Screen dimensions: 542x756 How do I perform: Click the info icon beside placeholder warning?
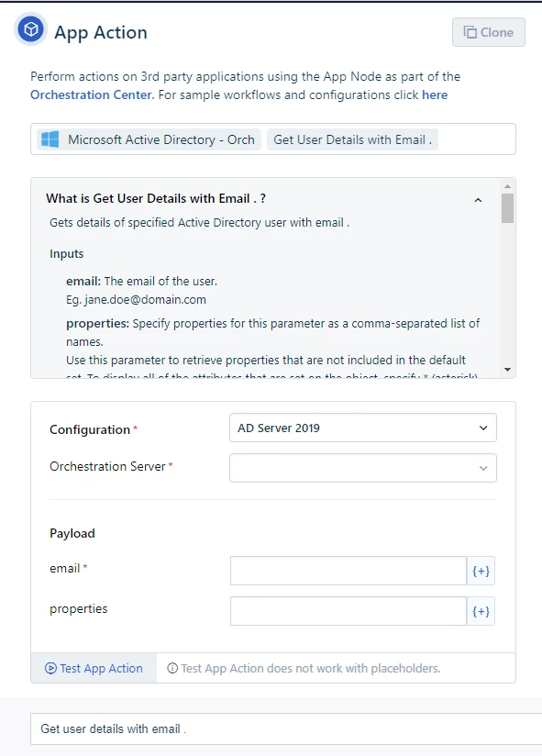[172, 668]
